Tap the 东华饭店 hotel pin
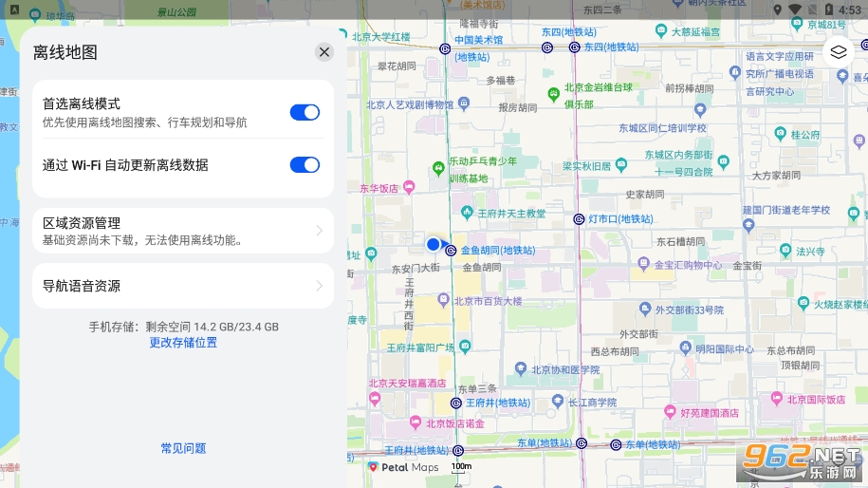The height and width of the screenshot is (488, 868). (x=409, y=188)
